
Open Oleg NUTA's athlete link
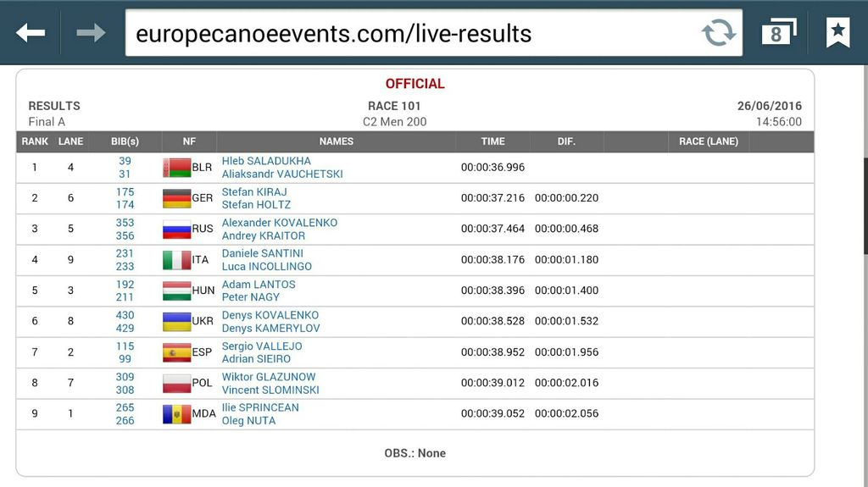pos(248,421)
